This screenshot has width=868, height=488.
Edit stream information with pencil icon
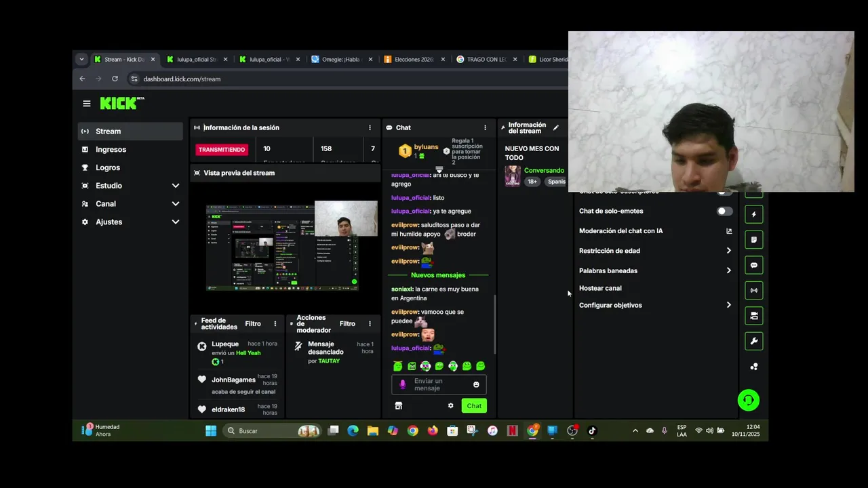556,127
